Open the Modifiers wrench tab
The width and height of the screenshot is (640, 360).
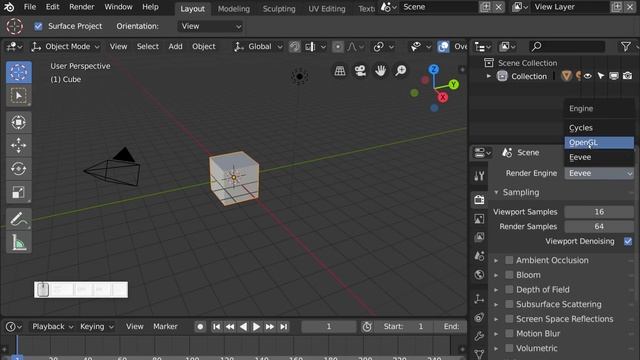click(x=479, y=336)
